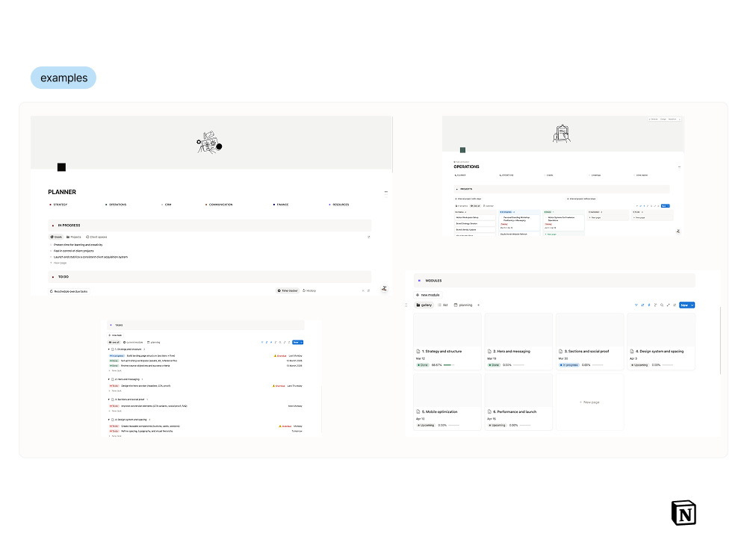Click progress bar on Sections and social proof card
The width and height of the screenshot is (747, 560).
click(x=598, y=365)
